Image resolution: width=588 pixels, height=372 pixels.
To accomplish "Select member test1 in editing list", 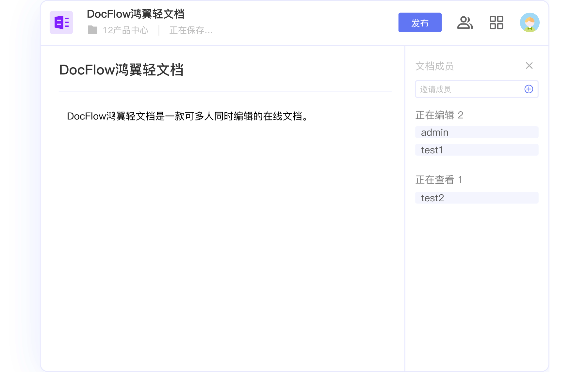I will click(x=477, y=150).
